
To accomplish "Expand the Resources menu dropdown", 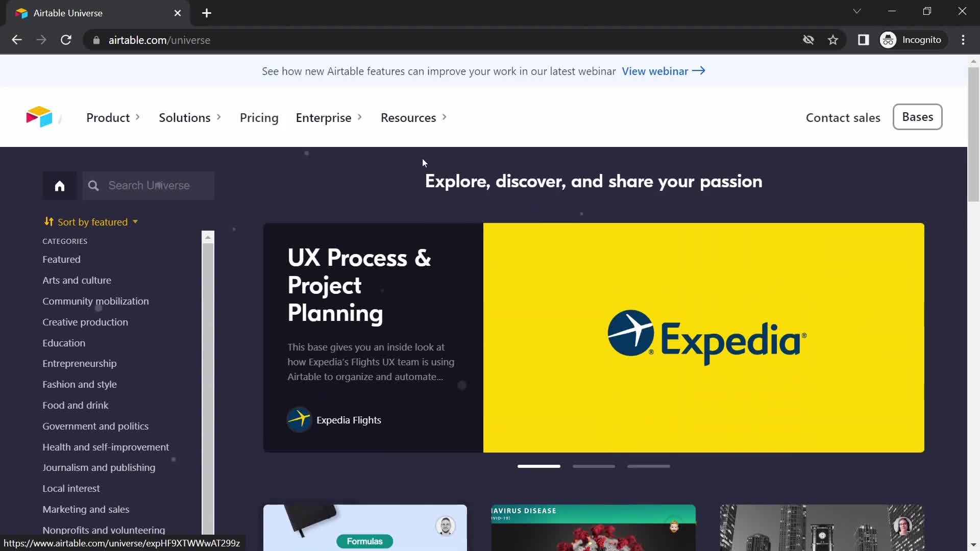I will pos(412,118).
